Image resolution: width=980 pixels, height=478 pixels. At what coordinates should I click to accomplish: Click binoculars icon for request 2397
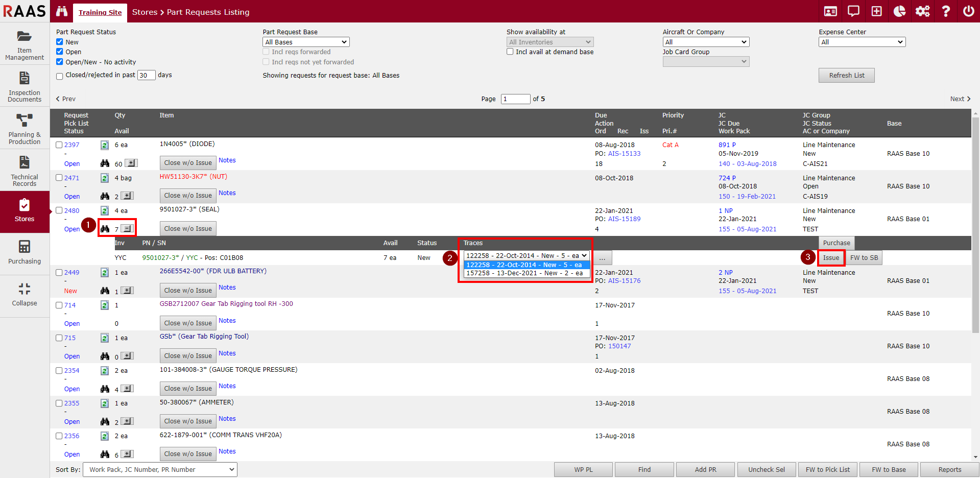point(105,163)
